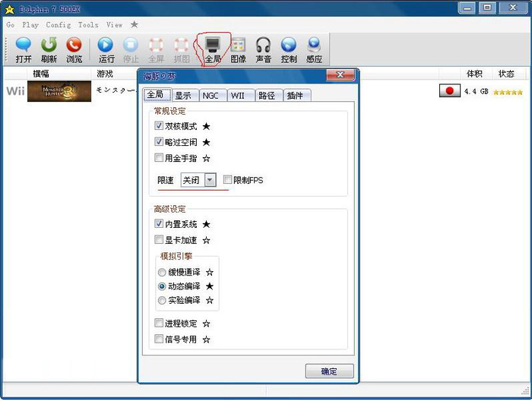Open 感应 (Wiimote) settings icon
This screenshot has width=532, height=401.
(314, 49)
